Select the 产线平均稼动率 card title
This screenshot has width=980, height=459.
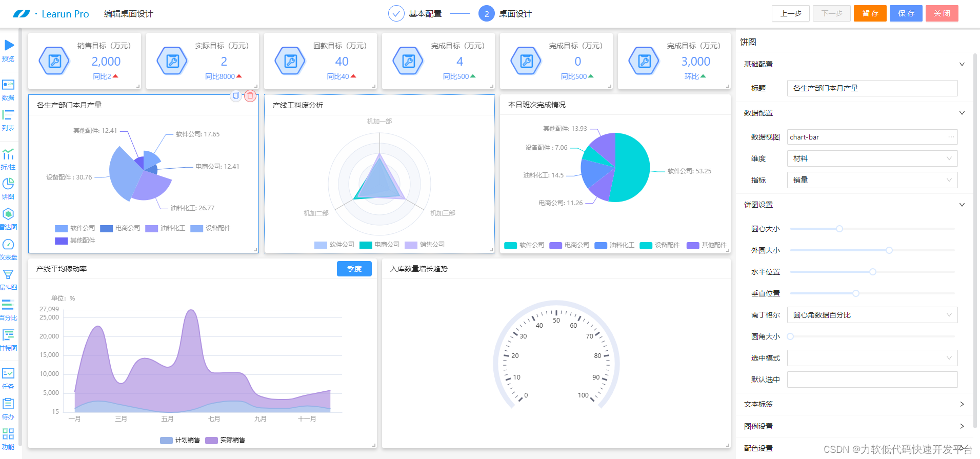coord(62,269)
